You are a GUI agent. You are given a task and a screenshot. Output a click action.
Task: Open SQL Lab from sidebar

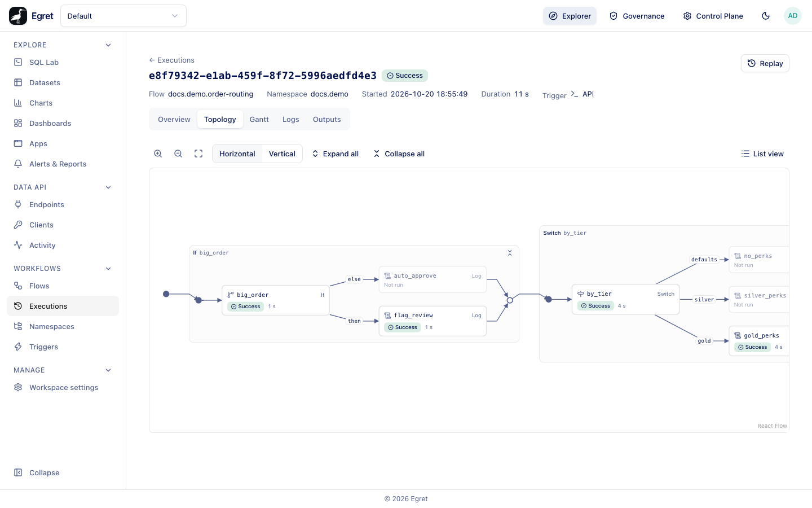[63, 62]
